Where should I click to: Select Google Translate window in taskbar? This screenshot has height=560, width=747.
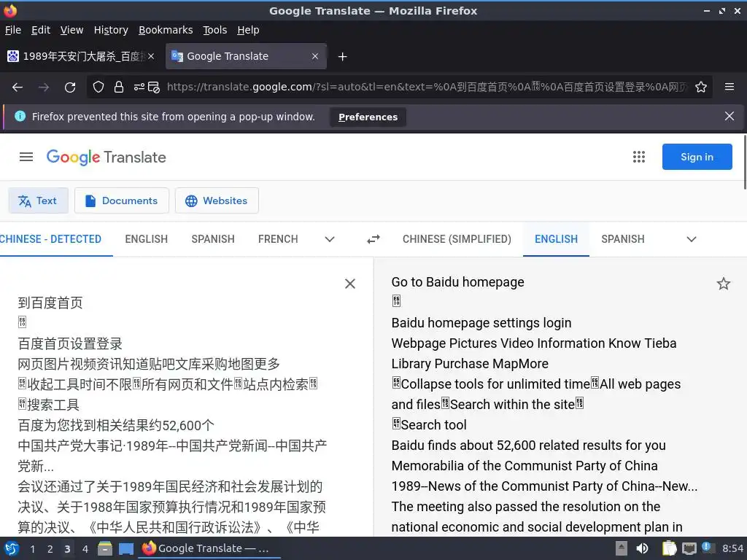click(x=209, y=548)
